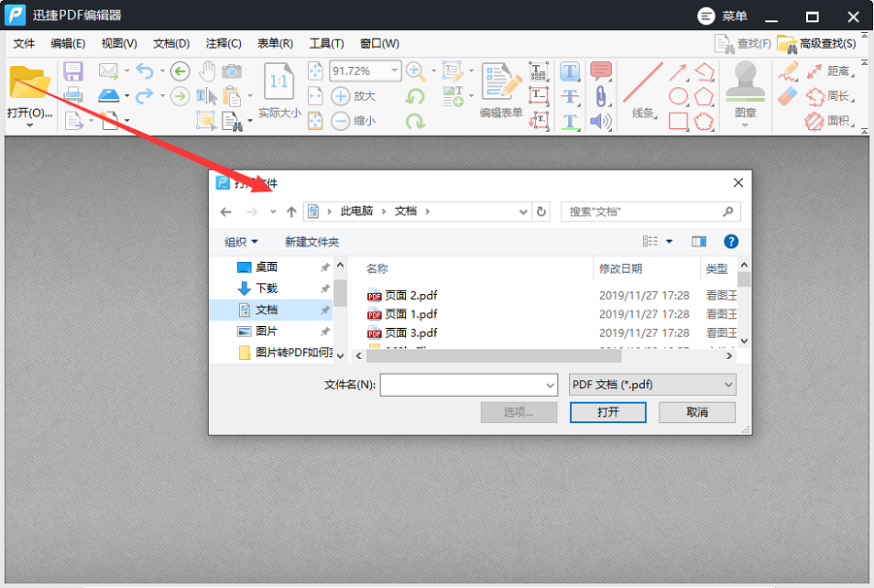Expand the recent locations dropdown arrow
Viewport: 874px width, 588px height.
[273, 212]
